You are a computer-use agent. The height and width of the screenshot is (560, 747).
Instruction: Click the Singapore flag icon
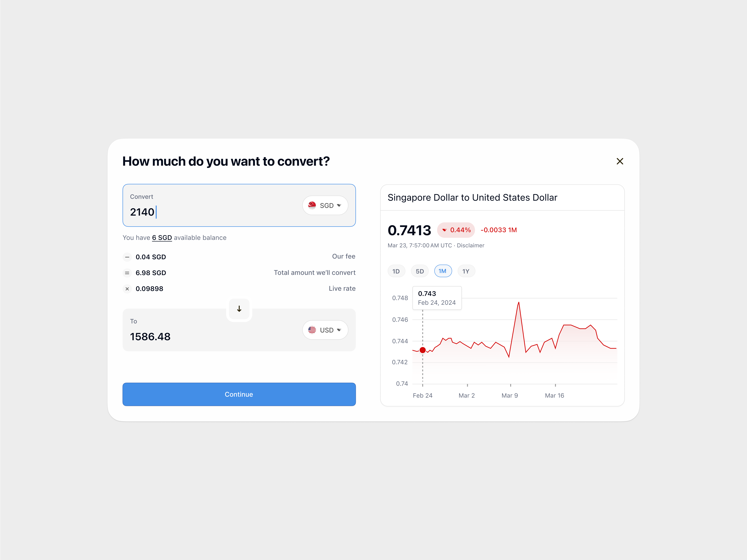(x=311, y=205)
